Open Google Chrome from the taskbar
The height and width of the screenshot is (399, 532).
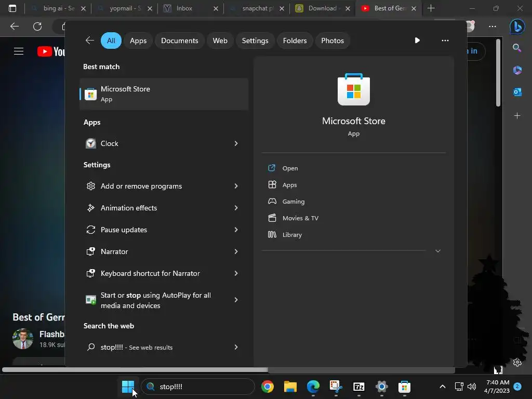click(x=268, y=387)
